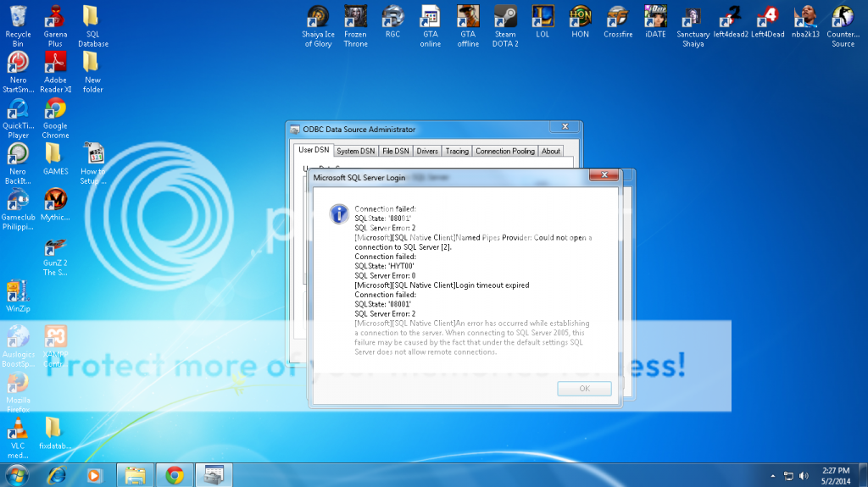Open the WinZip desktop shortcut

click(x=18, y=292)
